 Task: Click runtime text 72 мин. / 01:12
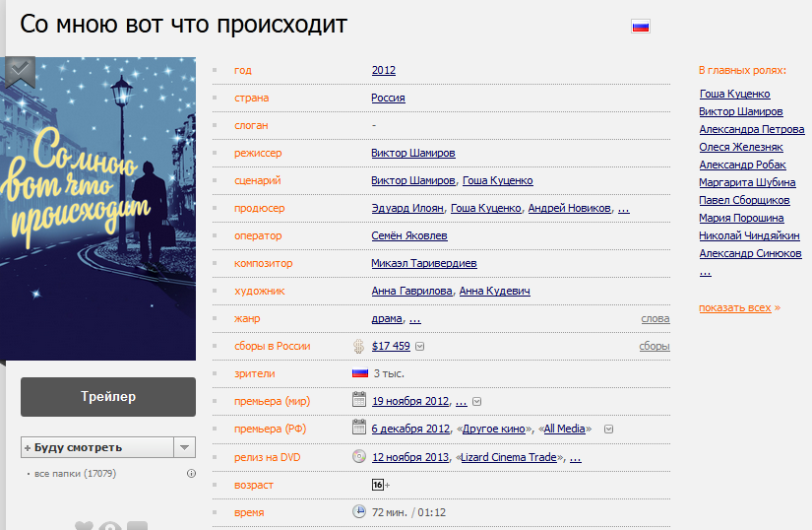coord(408,512)
